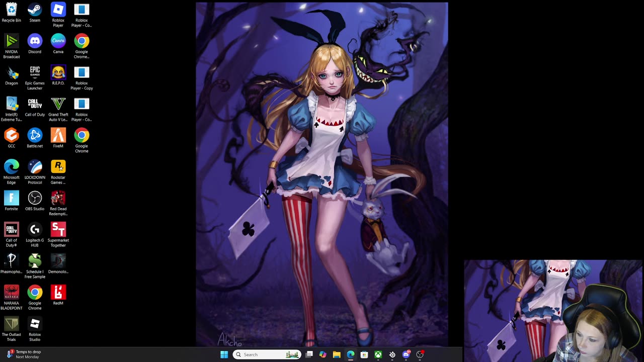Open SteelSeries app in the taskbar

point(392,354)
